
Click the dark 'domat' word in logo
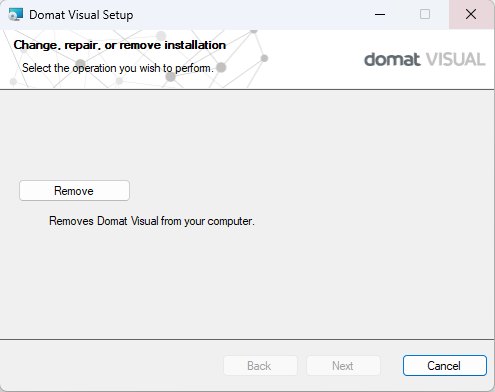392,59
